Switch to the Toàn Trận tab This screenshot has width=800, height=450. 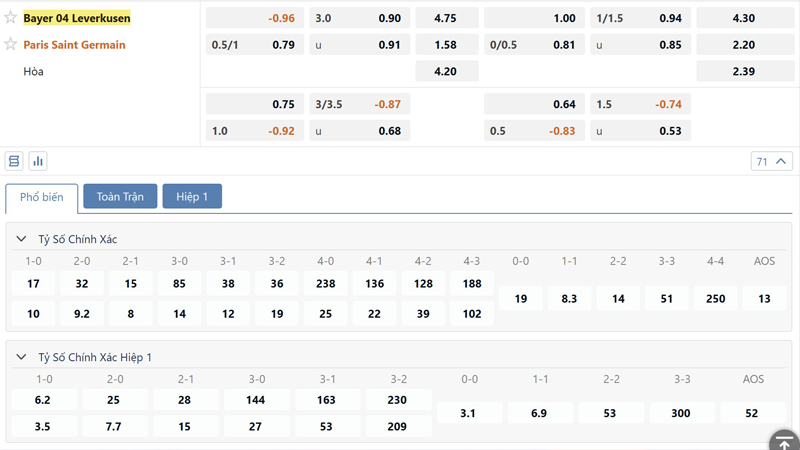[120, 197]
